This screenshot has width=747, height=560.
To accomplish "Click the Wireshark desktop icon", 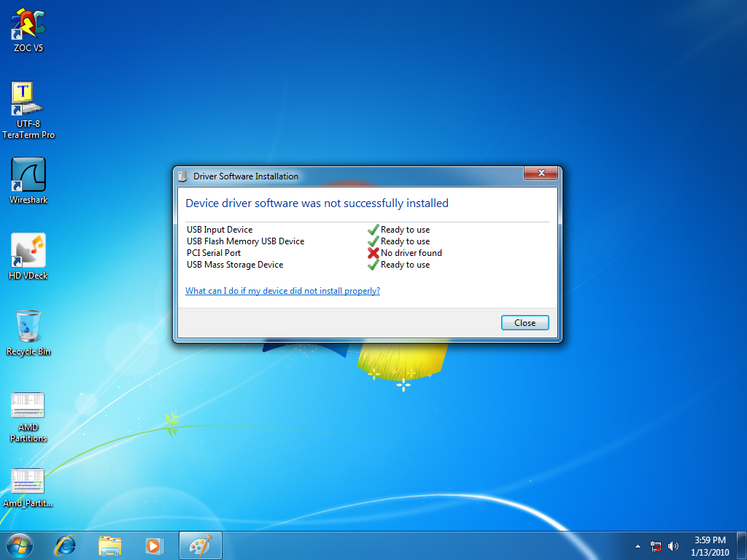I will tap(28, 175).
